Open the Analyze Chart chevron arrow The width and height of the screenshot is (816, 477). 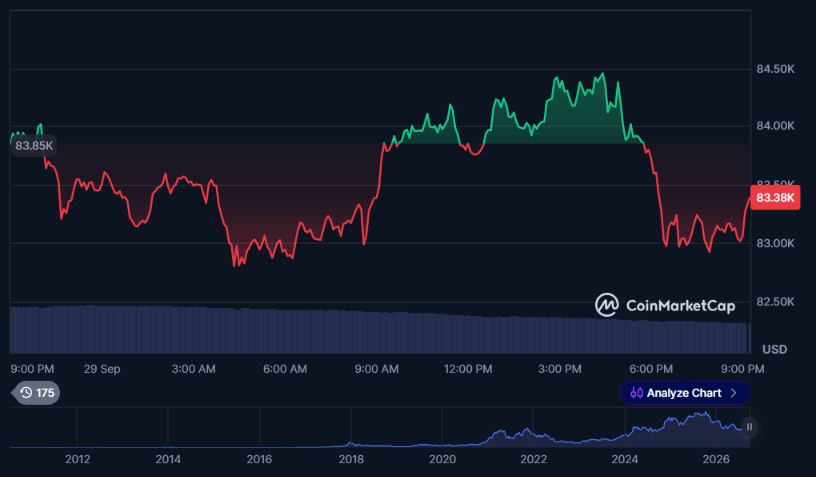pyautogui.click(x=733, y=393)
